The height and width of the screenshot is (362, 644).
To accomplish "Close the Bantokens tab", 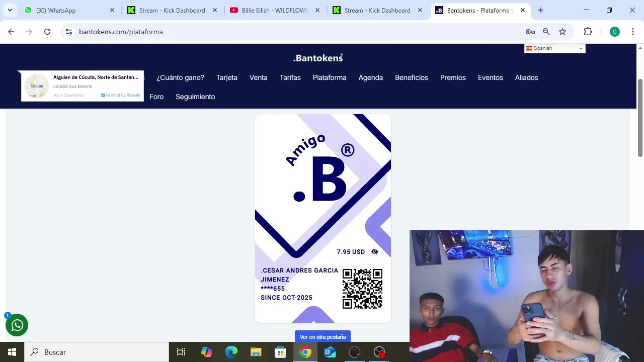I will [523, 10].
